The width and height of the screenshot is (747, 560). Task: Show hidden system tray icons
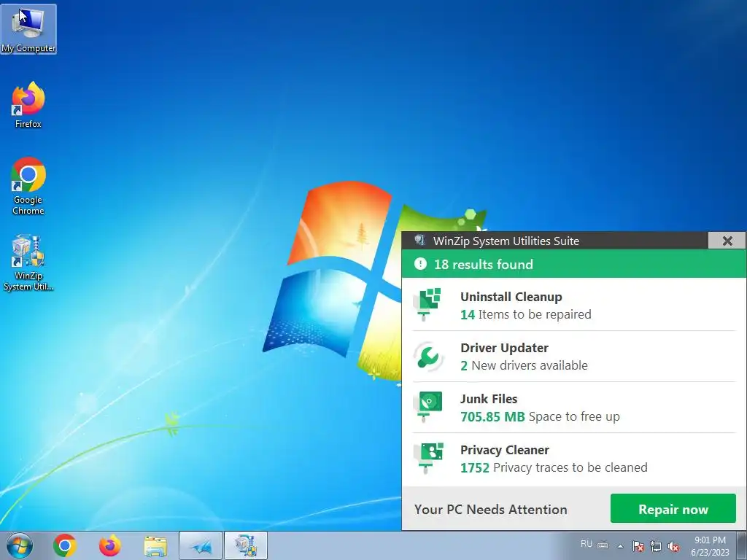click(620, 546)
